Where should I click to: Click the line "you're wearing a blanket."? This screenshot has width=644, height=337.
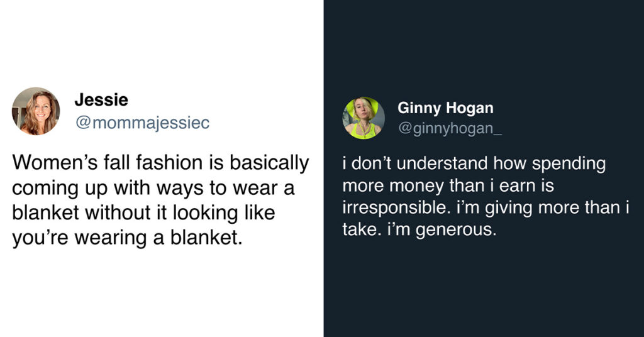coord(127,238)
